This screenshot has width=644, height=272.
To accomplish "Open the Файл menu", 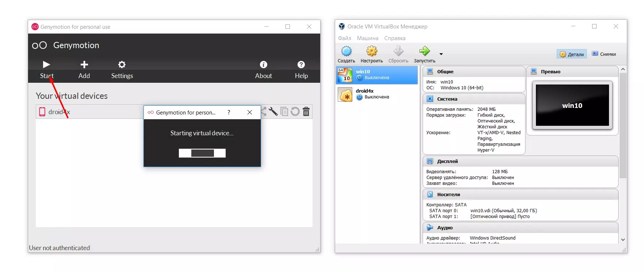I will pyautogui.click(x=344, y=38).
